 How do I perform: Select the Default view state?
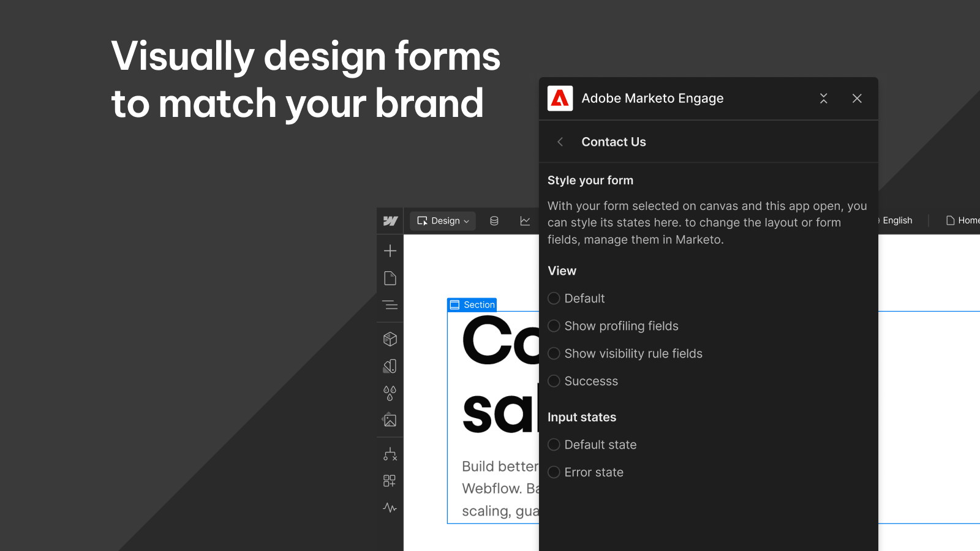[x=554, y=298]
